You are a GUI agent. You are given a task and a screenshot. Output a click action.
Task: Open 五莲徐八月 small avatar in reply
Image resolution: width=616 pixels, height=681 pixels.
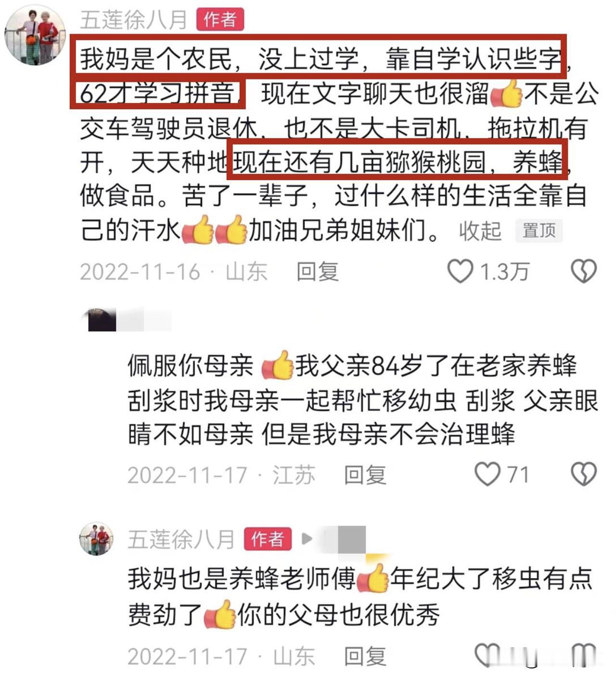pyautogui.click(x=96, y=538)
